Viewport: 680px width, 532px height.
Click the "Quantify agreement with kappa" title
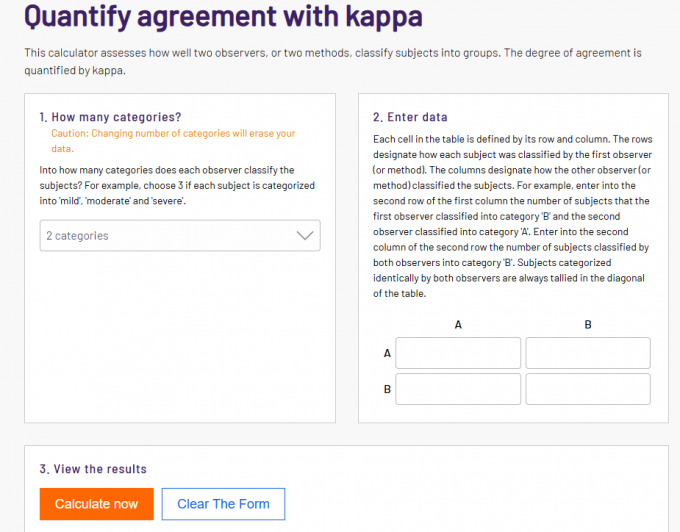click(223, 16)
